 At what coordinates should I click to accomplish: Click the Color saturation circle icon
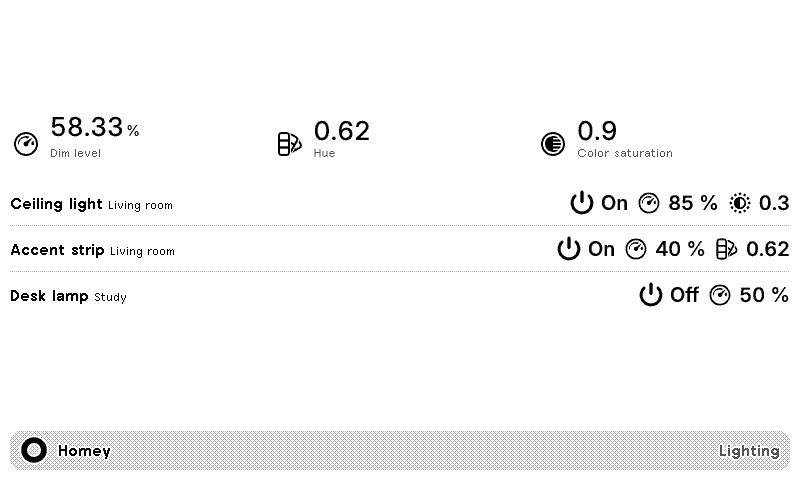[x=553, y=144]
